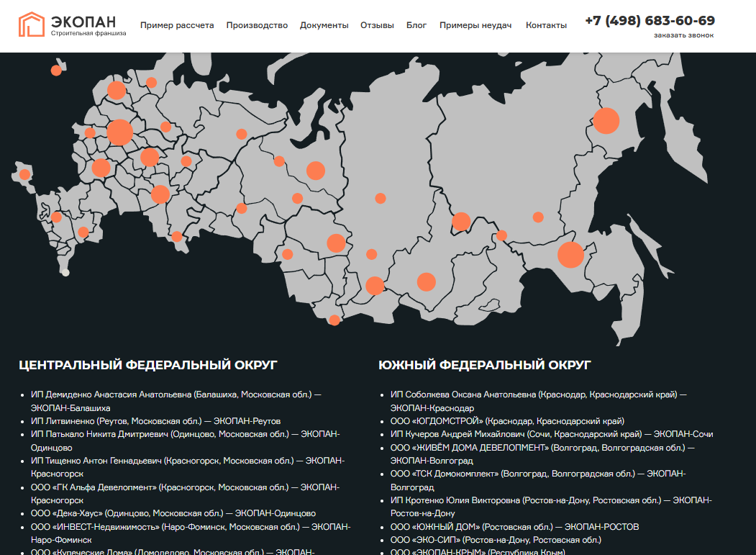Screen dimensions: 756x555
Task: Select ИП Демиденко Анастасия Анатольевна entry
Action: [176, 401]
